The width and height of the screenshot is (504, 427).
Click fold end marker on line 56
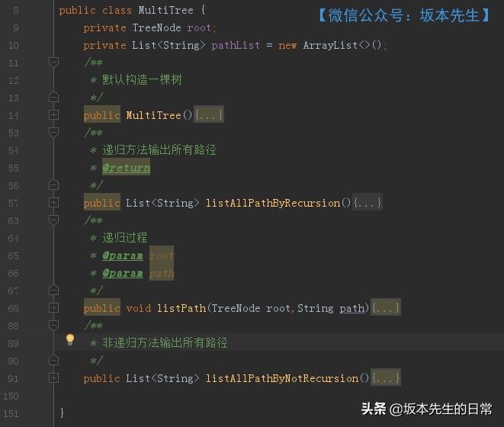(53, 185)
